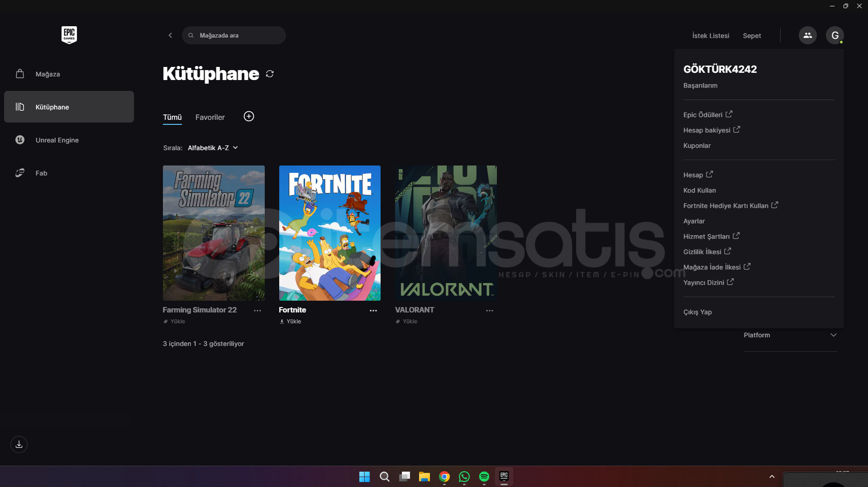
Task: Refresh the Kütüphane library
Action: point(270,74)
